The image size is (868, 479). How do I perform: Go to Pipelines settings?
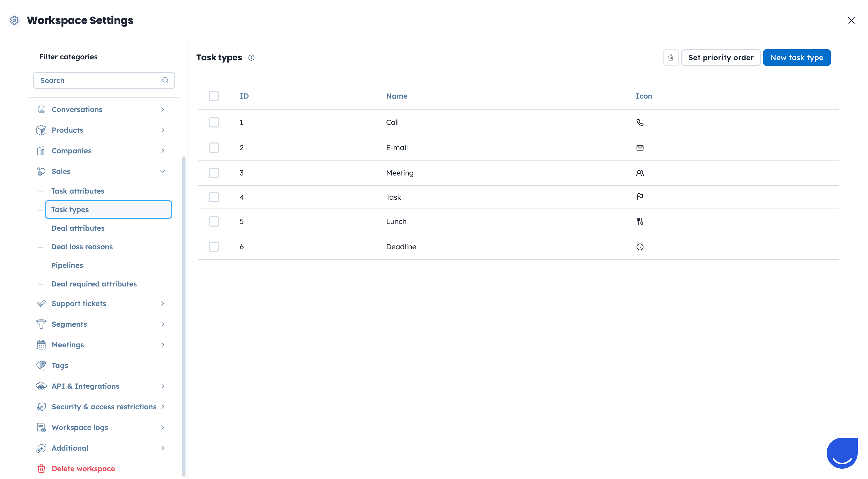[x=67, y=265]
